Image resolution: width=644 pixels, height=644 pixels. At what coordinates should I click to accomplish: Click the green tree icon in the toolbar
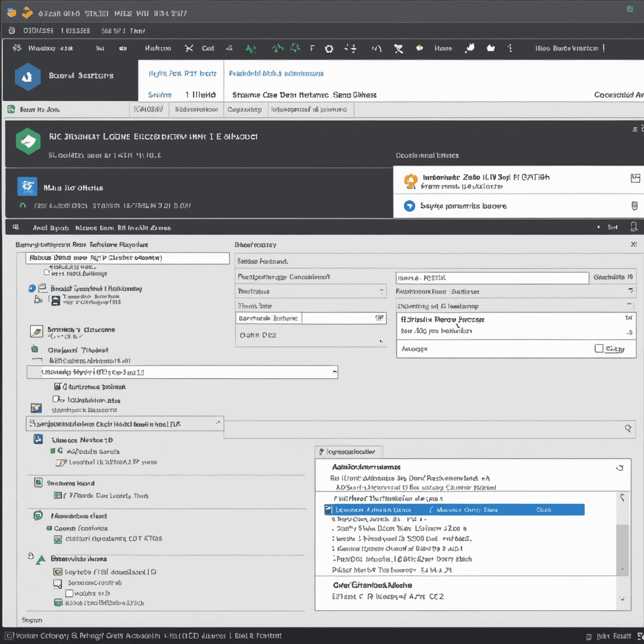pos(278,48)
